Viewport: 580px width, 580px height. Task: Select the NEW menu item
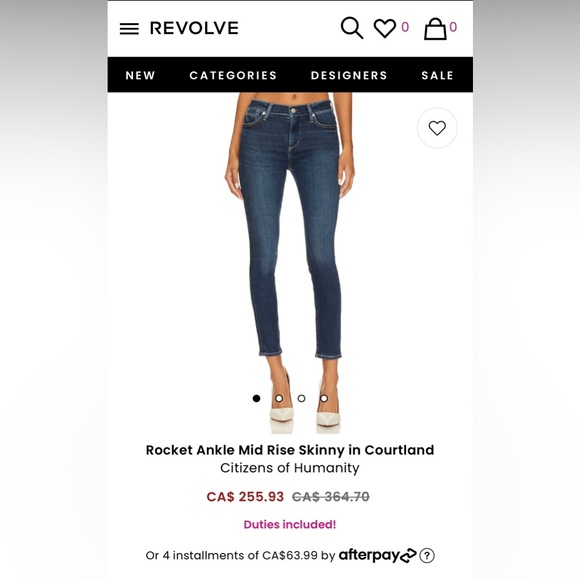[140, 75]
